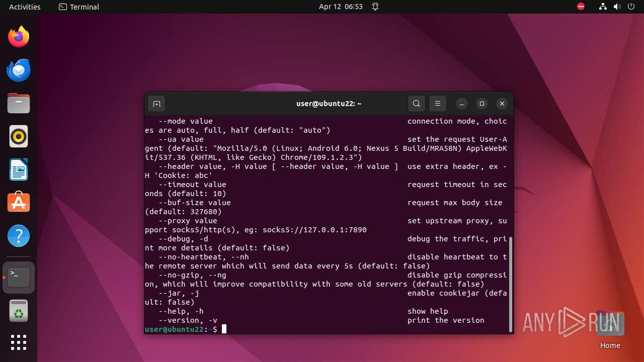This screenshot has height=362, width=644.
Task: Search within terminal output
Action: (x=416, y=104)
